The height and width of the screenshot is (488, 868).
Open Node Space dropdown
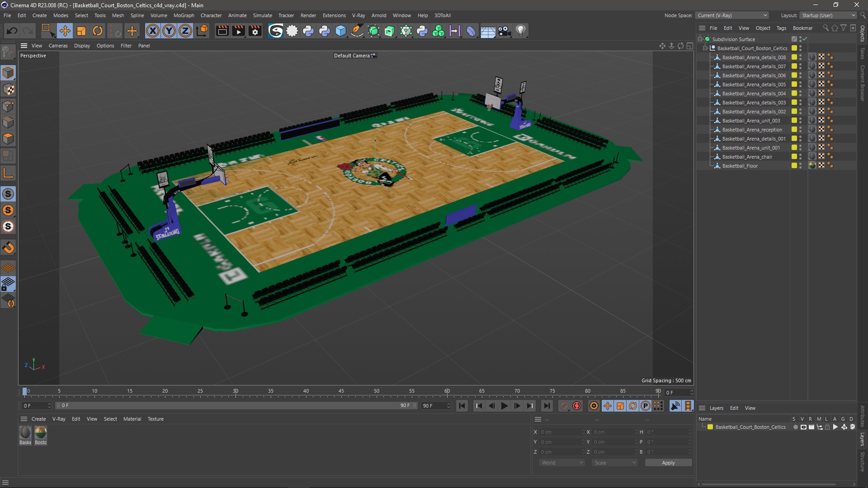tap(732, 15)
